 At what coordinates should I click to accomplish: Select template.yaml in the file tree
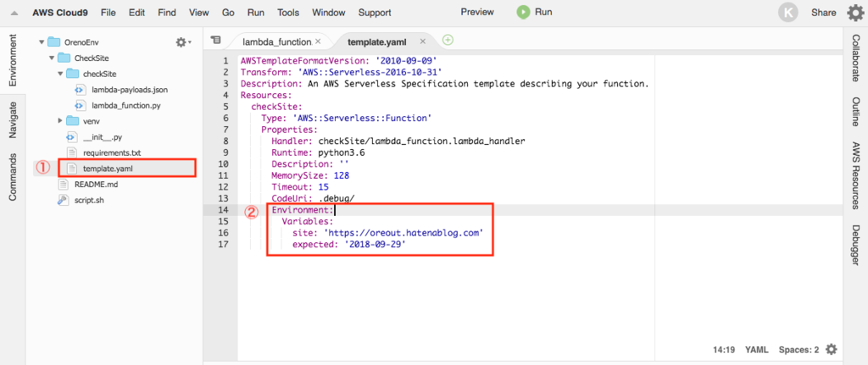point(108,169)
